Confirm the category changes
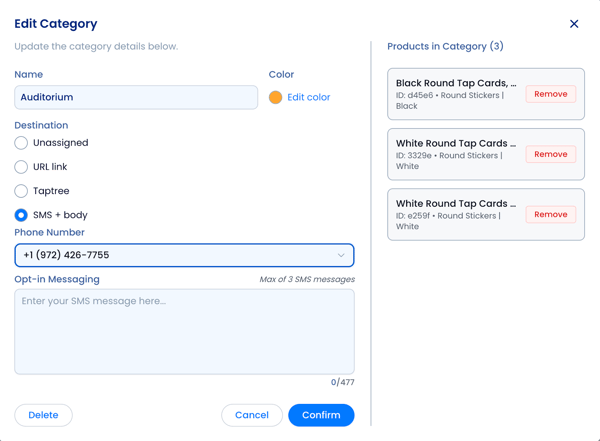 tap(321, 415)
